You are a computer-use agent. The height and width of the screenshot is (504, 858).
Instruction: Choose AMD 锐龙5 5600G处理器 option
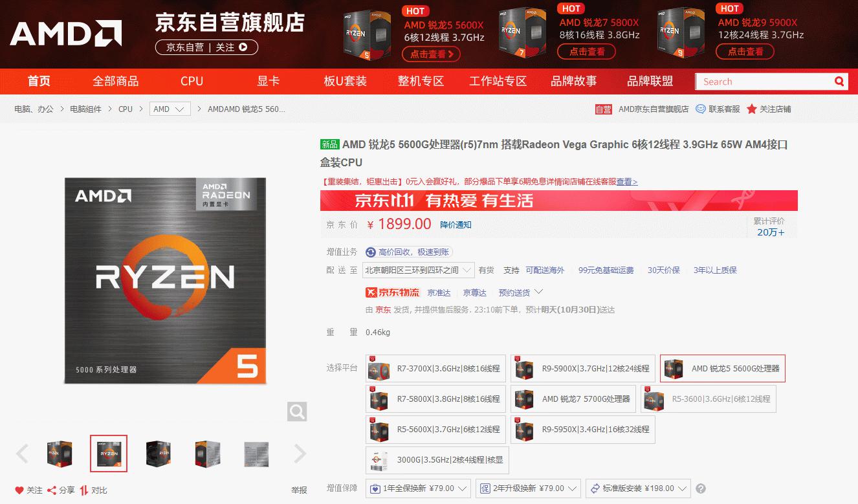(x=723, y=368)
